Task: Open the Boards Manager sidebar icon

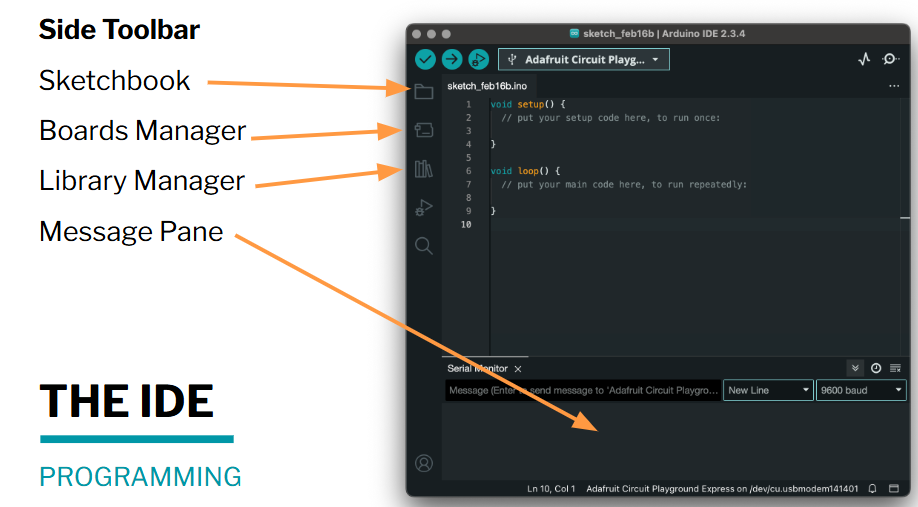Action: point(424,130)
